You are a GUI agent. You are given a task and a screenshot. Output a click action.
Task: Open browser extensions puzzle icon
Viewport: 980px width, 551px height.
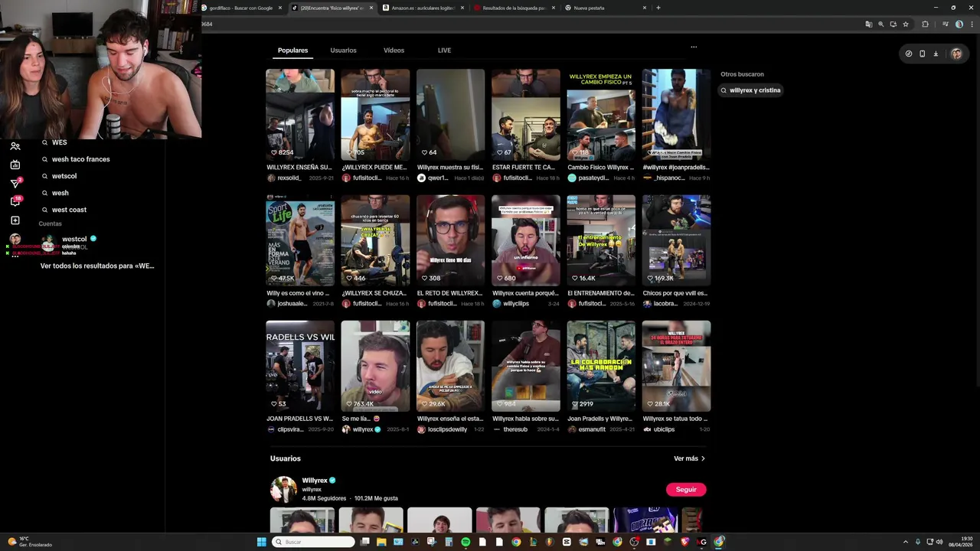pos(925,24)
